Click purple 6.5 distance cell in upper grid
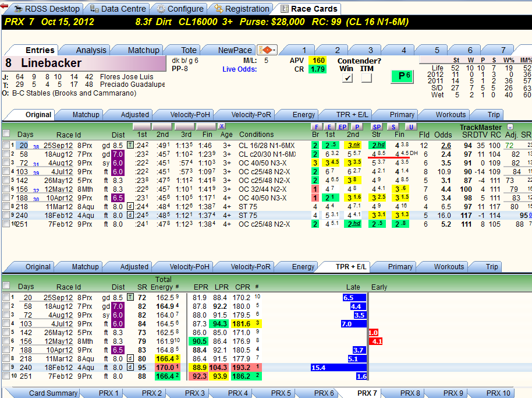Image resolution: width=532 pixels, height=398 pixels. tap(118, 198)
